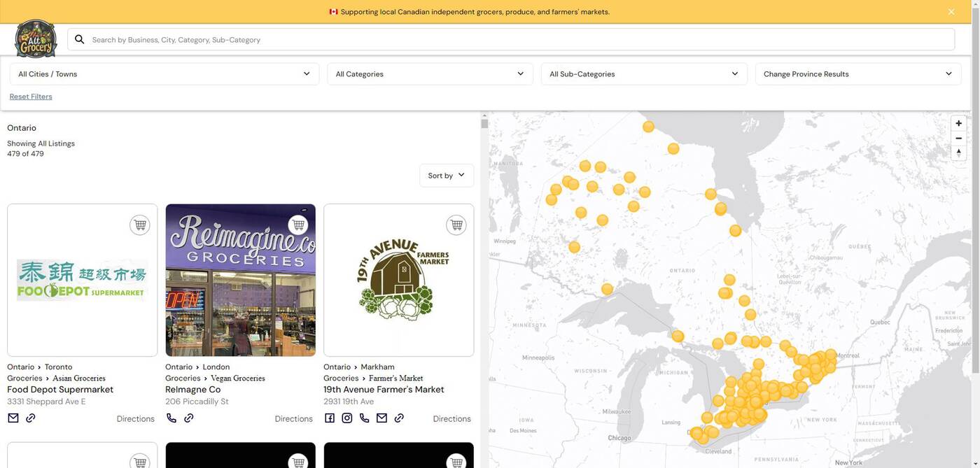Viewport: 980px width, 468px height.
Task: Zoom out on the map
Action: point(959,139)
